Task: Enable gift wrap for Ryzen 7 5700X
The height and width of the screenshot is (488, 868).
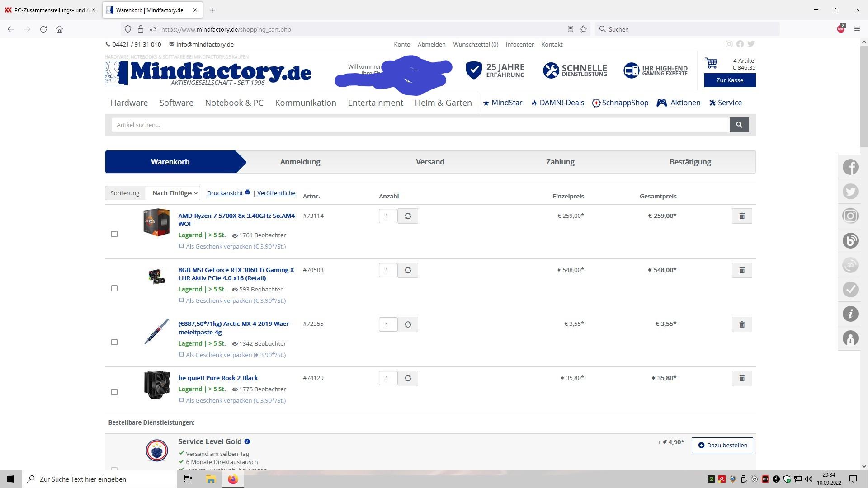Action: 181,246
